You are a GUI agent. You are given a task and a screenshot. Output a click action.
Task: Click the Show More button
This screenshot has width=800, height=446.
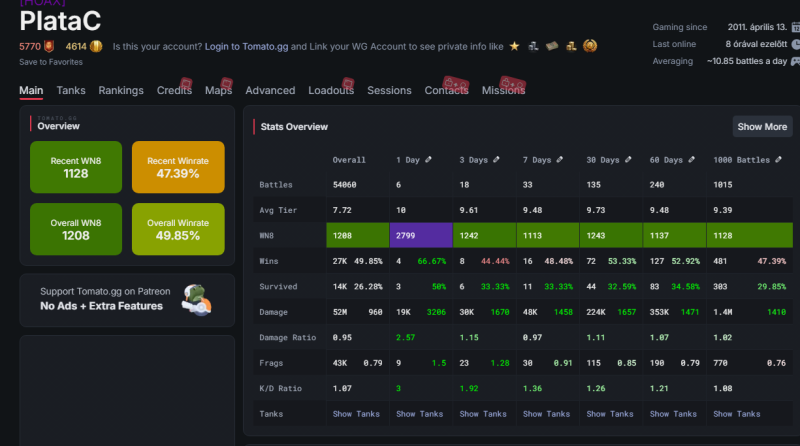[x=762, y=127]
